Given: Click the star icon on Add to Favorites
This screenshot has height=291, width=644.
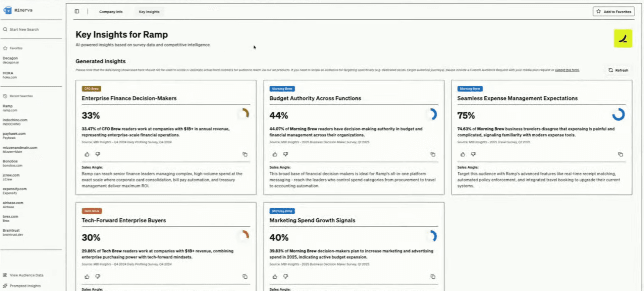Looking at the screenshot, I should (598, 11).
